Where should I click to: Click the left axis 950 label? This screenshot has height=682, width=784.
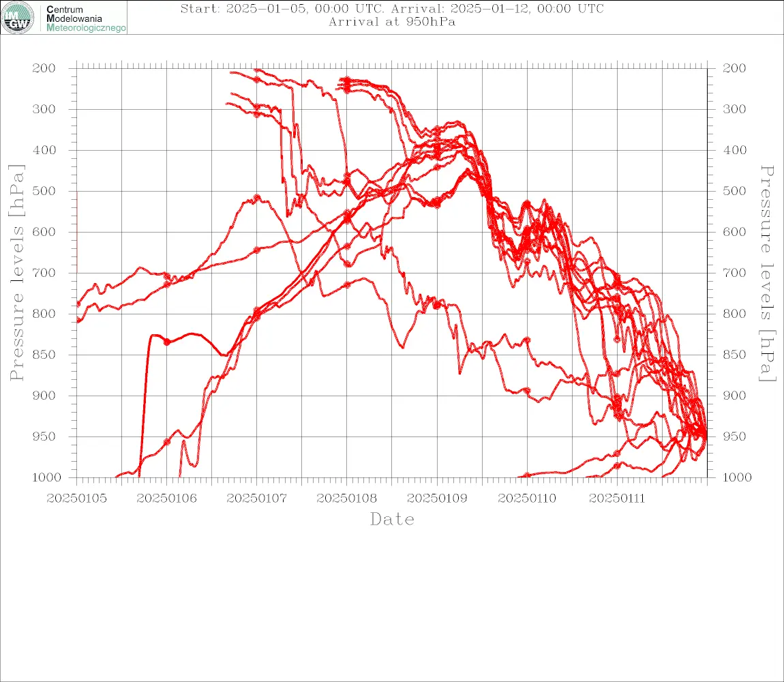44,436
